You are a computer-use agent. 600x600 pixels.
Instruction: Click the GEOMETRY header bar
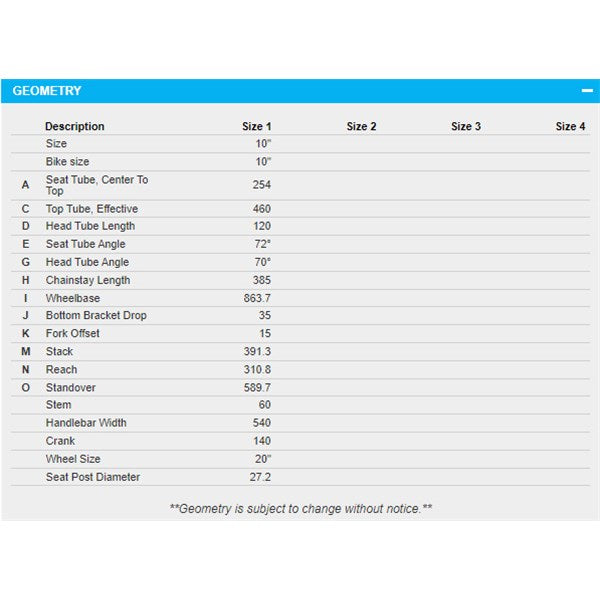tap(300, 91)
